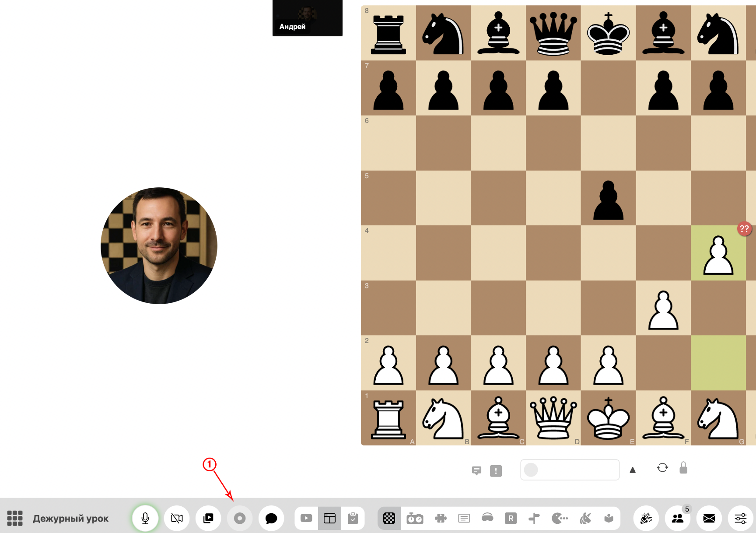The width and height of the screenshot is (756, 533).
Task: Select the Pac-Man game icon
Action: (560, 518)
